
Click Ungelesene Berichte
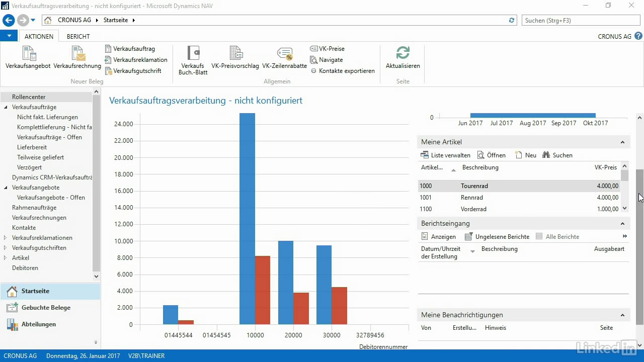click(x=497, y=237)
